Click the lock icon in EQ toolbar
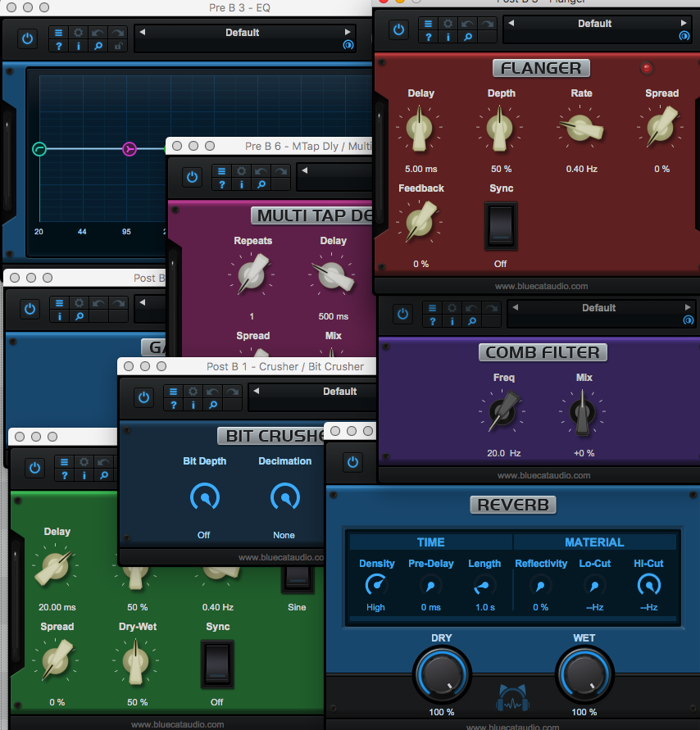The width and height of the screenshot is (700, 730). click(x=119, y=46)
